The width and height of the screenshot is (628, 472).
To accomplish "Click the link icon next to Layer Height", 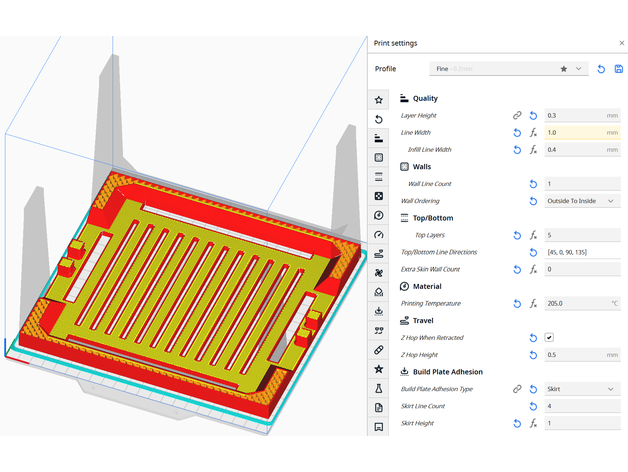I will coord(517,116).
